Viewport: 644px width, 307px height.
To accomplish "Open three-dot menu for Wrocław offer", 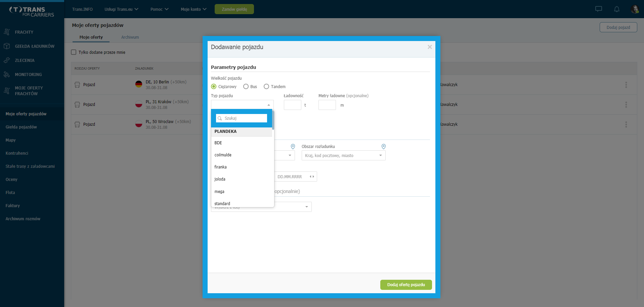I will click(x=626, y=124).
